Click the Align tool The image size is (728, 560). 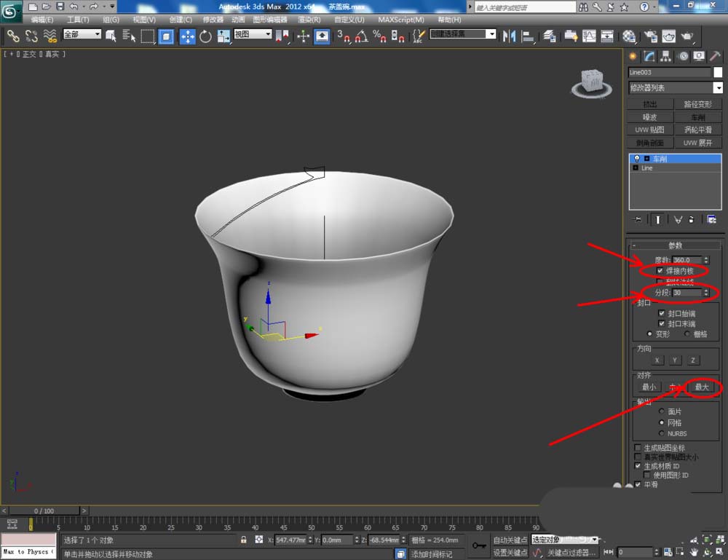click(527, 36)
